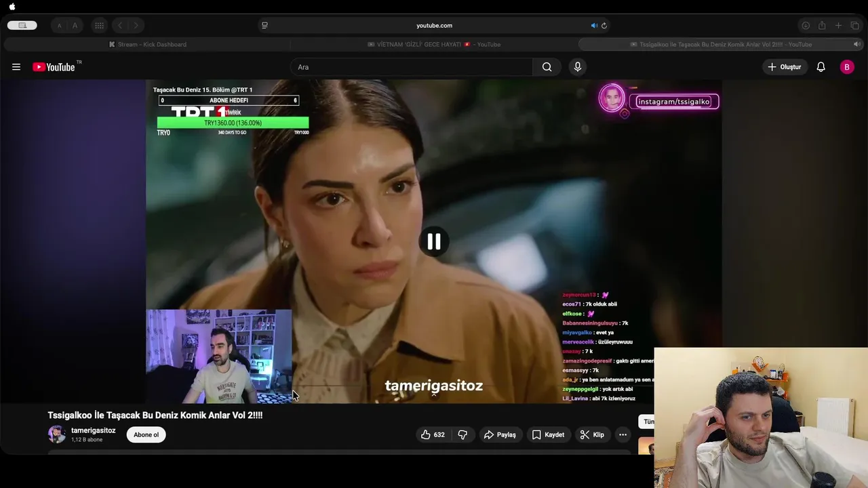Viewport: 868px width, 488px height.
Task: Decrease reader text size with small A
Action: tap(59, 26)
